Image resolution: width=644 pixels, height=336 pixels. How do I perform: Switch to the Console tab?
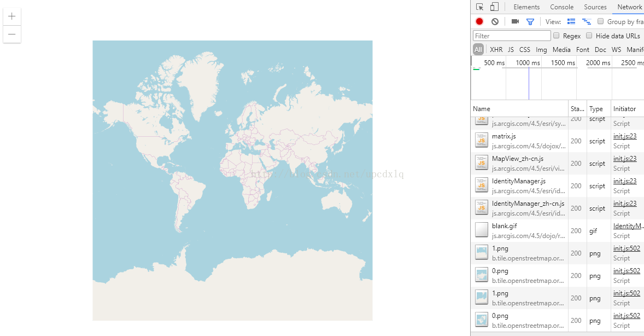click(x=561, y=7)
